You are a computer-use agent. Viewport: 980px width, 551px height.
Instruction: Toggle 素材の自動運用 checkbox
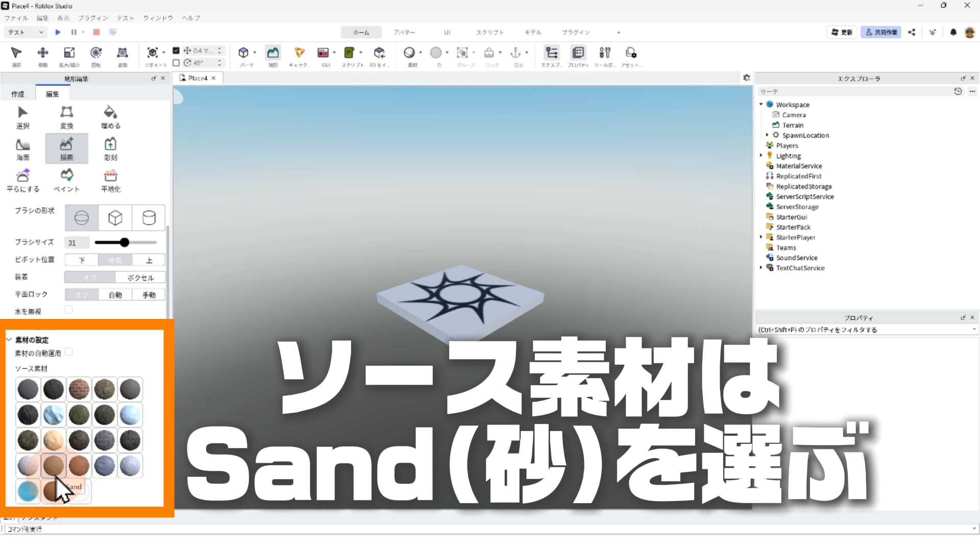click(x=68, y=352)
